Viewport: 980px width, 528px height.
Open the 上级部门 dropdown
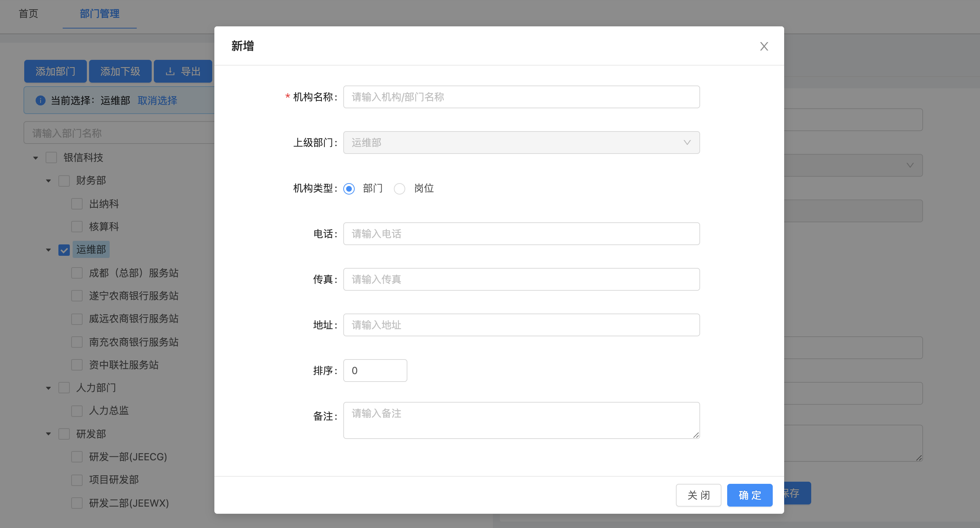click(521, 143)
